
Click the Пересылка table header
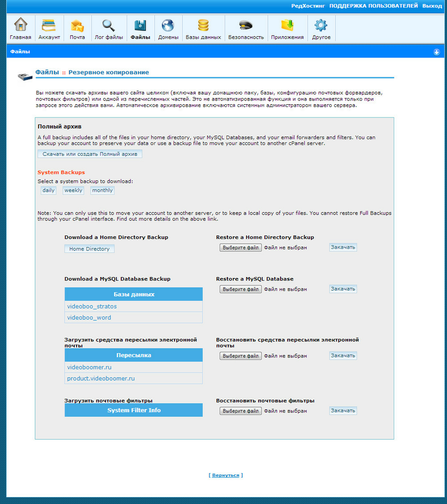click(x=134, y=355)
